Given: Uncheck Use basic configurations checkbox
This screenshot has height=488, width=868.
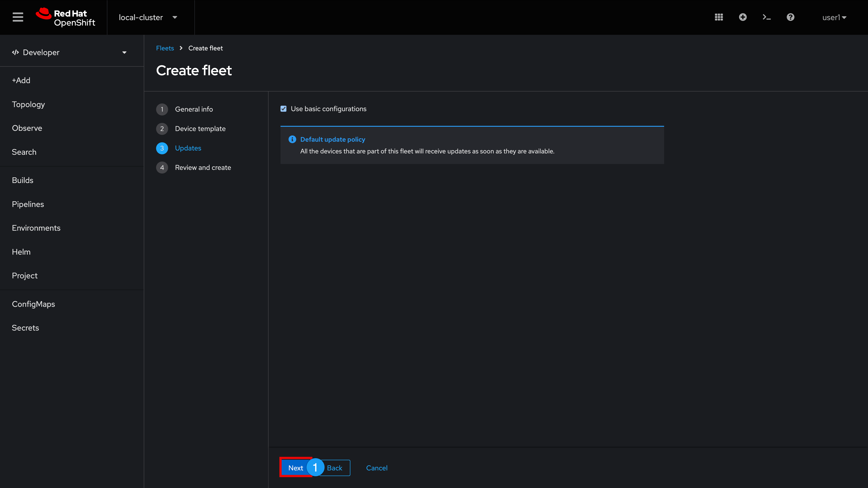Looking at the screenshot, I should 283,109.
